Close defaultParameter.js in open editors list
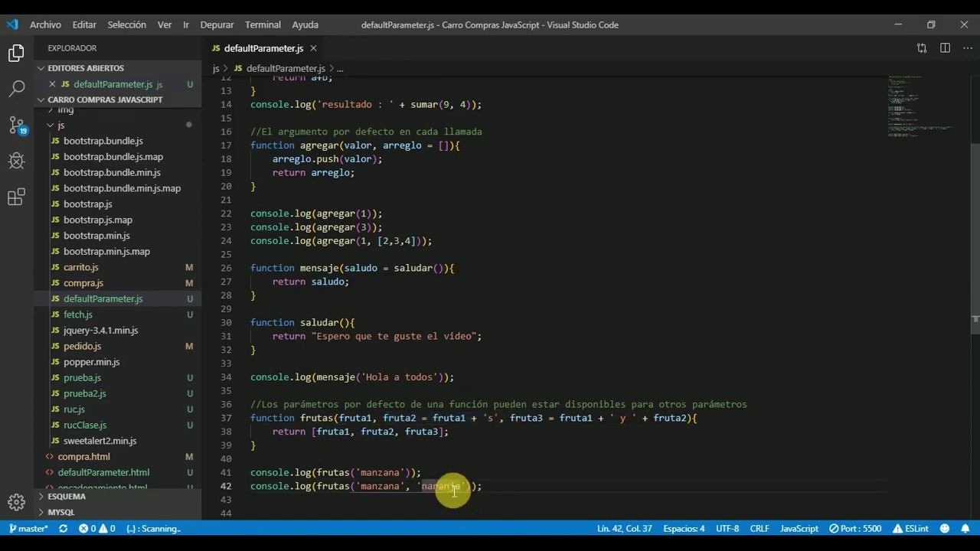This screenshot has height=551, width=980. click(x=52, y=84)
